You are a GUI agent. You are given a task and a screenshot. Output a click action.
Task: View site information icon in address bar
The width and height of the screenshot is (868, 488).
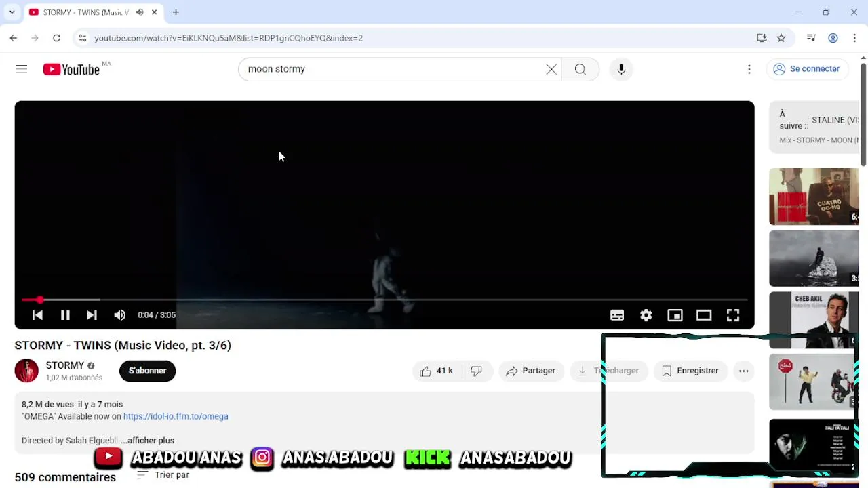tap(82, 38)
